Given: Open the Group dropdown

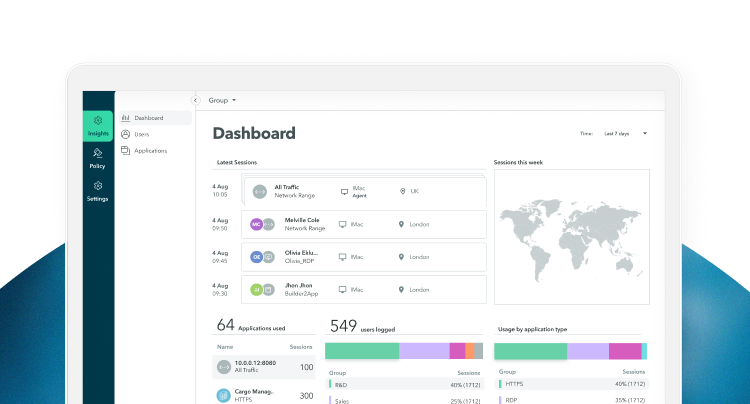Looking at the screenshot, I should tap(222, 100).
